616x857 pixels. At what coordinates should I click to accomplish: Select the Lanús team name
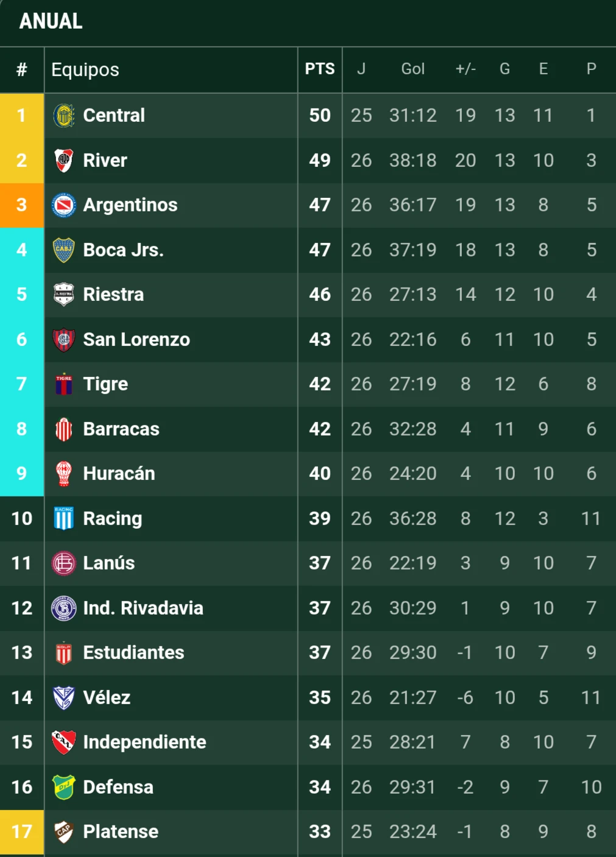108,563
